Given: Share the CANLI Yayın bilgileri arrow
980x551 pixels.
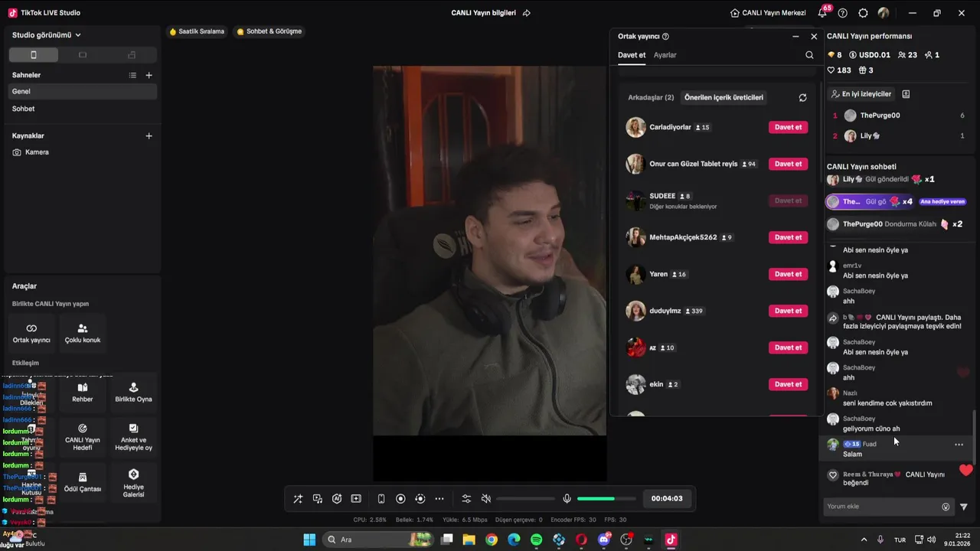Looking at the screenshot, I should [x=527, y=13].
